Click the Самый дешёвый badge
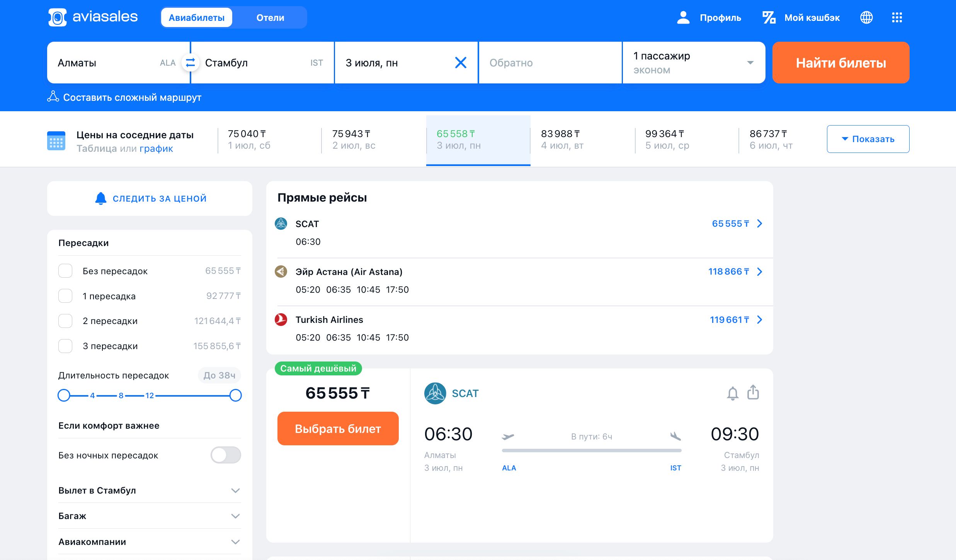956x560 pixels. point(318,368)
